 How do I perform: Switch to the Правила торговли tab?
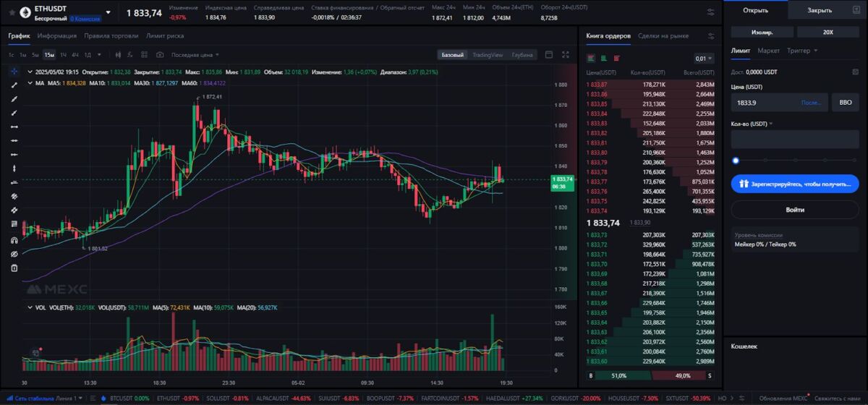pyautogui.click(x=111, y=35)
